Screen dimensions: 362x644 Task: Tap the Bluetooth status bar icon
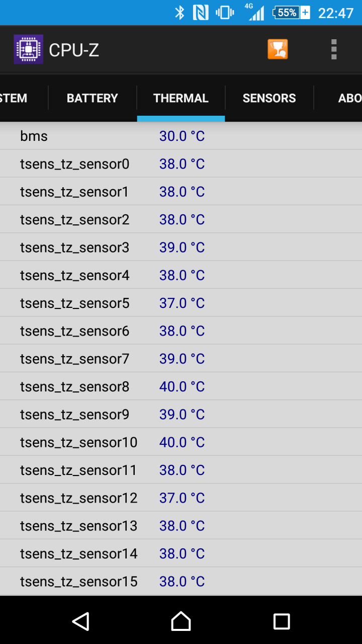click(179, 13)
